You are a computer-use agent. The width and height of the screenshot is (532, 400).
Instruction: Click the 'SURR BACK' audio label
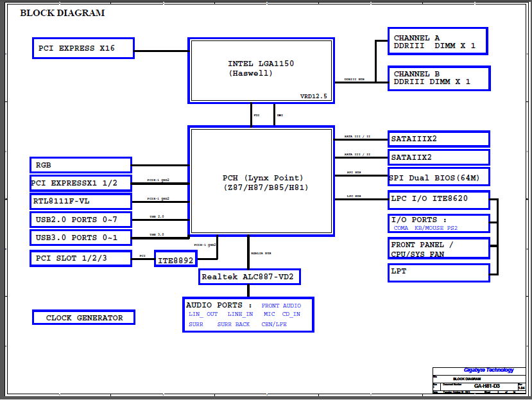[234, 324]
